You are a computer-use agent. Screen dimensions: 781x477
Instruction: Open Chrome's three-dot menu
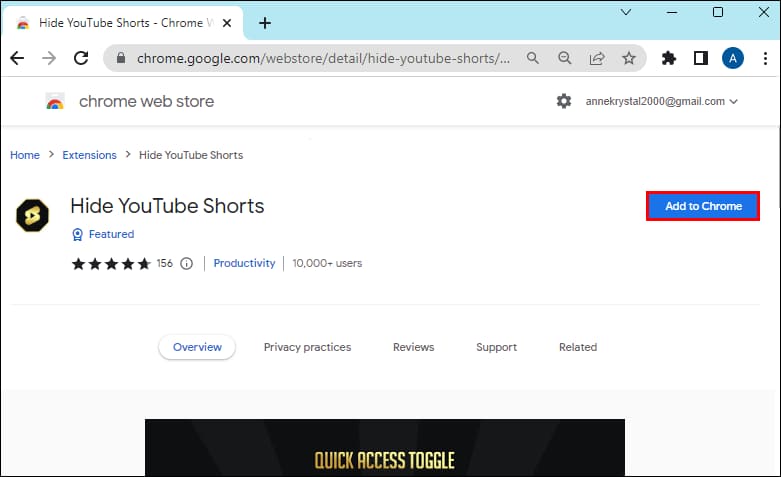click(x=765, y=58)
